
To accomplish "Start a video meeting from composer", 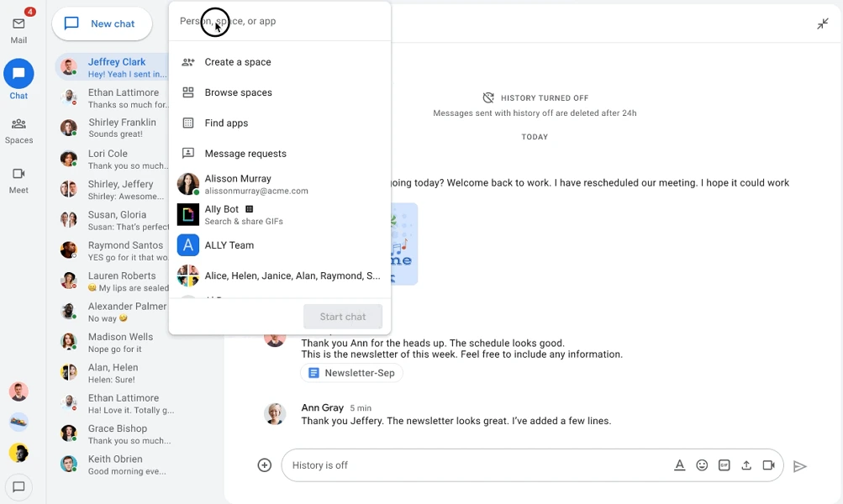I will [x=768, y=465].
